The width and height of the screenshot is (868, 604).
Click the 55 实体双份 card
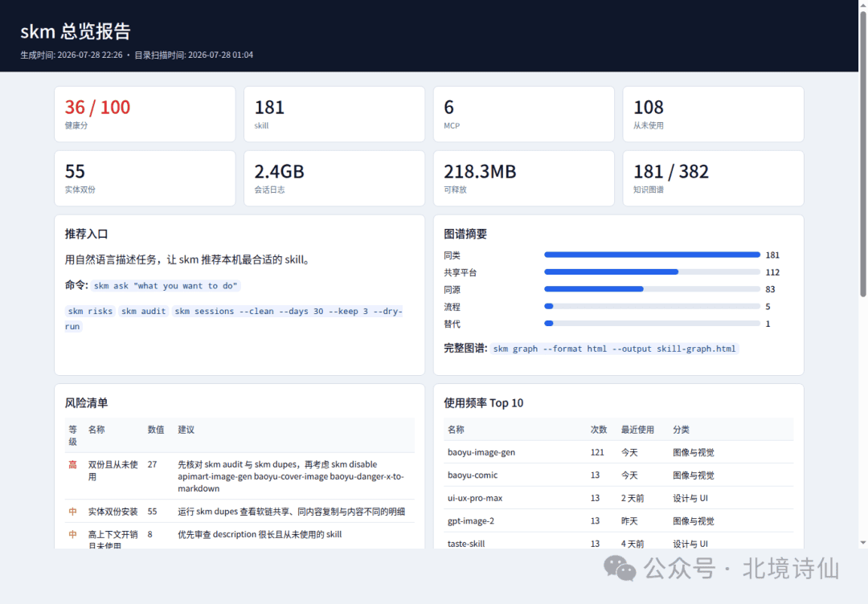tap(145, 178)
